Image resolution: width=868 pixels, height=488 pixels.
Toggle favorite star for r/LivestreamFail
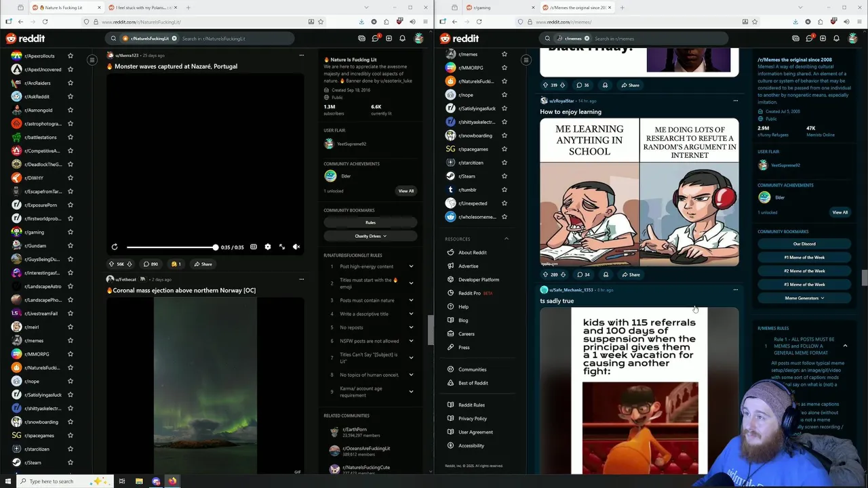pyautogui.click(x=70, y=313)
